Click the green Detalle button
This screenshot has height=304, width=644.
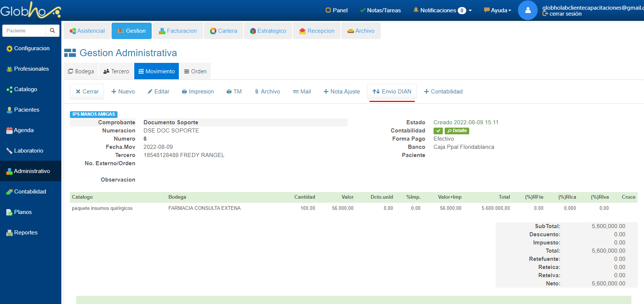point(457,131)
